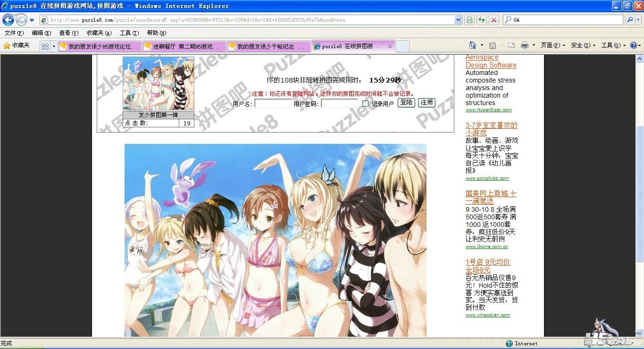Stop loading with the red X icon
Screen dimensions: 644x349
(x=494, y=20)
